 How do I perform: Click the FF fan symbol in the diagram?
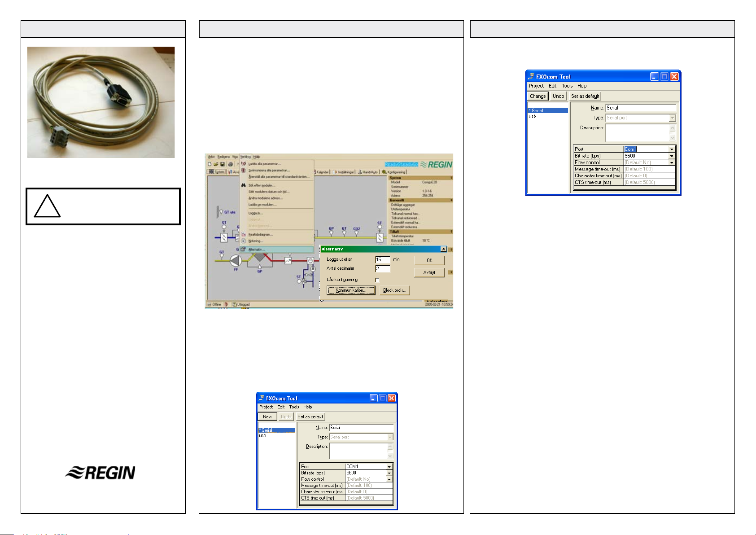coord(236,260)
